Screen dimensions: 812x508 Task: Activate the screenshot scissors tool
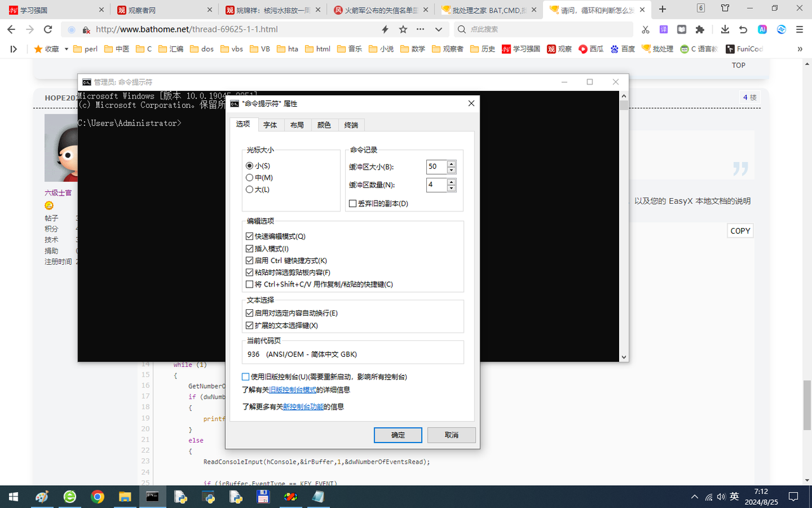point(645,30)
